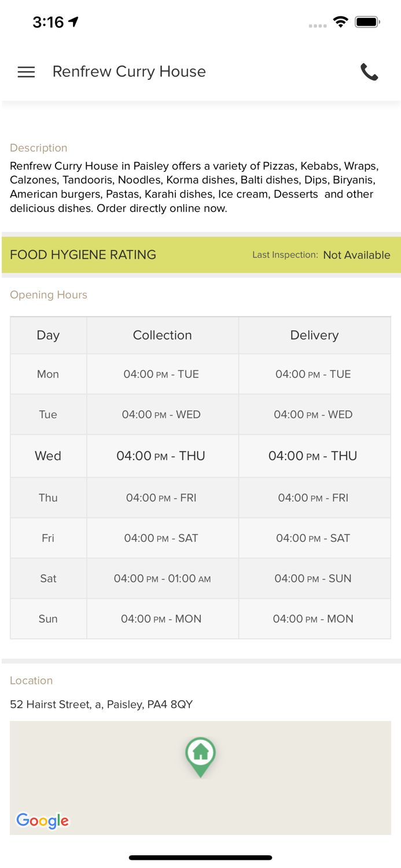Tap the battery status icon

[367, 23]
